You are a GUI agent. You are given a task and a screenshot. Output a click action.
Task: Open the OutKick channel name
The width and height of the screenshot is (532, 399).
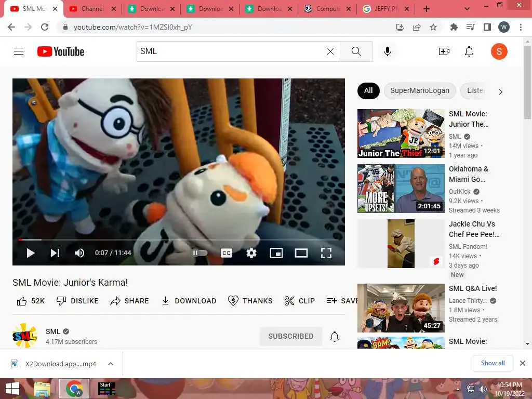click(459, 192)
